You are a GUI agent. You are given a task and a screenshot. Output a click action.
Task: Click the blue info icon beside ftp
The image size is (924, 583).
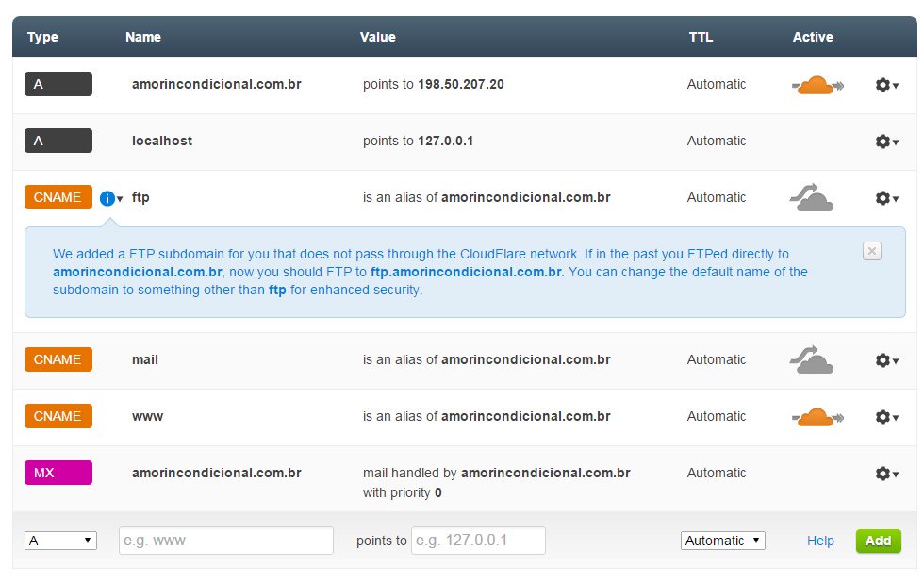pos(107,199)
